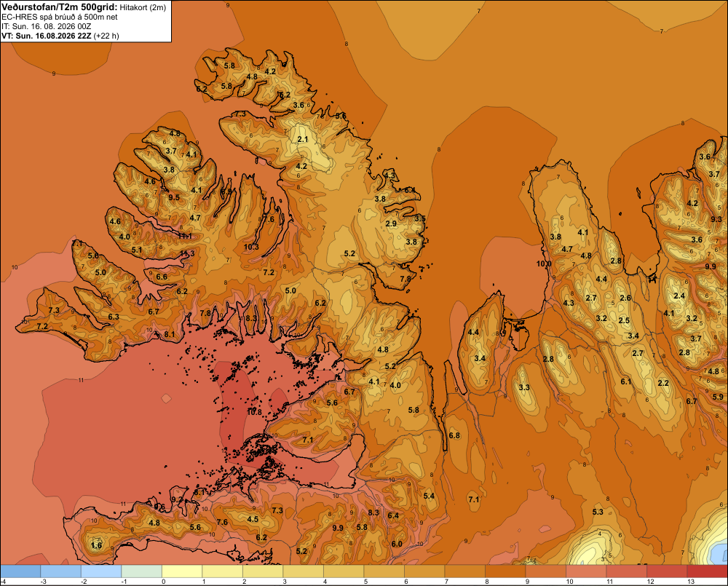Viewport: 728px width, 586px height.
Task: Select the legend swatch between 12 and 13
Action: pos(667,571)
